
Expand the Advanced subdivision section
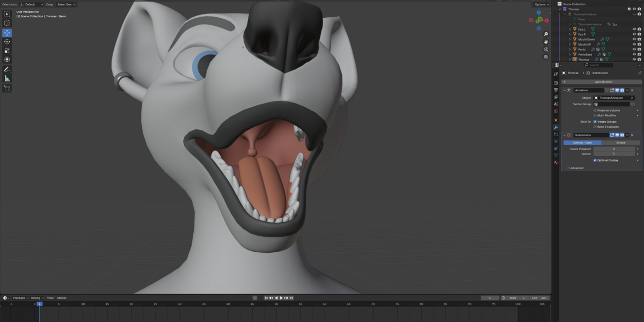point(575,168)
